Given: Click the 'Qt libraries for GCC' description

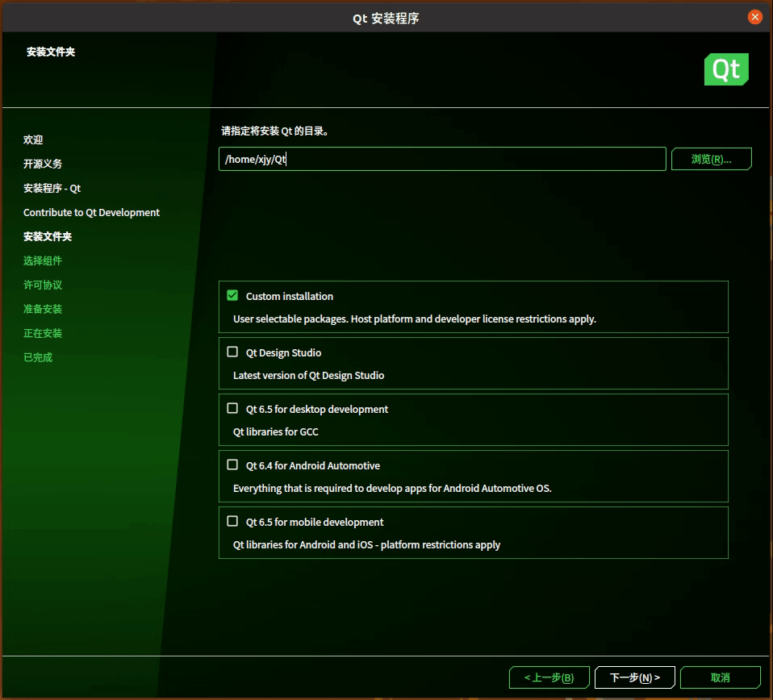Looking at the screenshot, I should 276,431.
